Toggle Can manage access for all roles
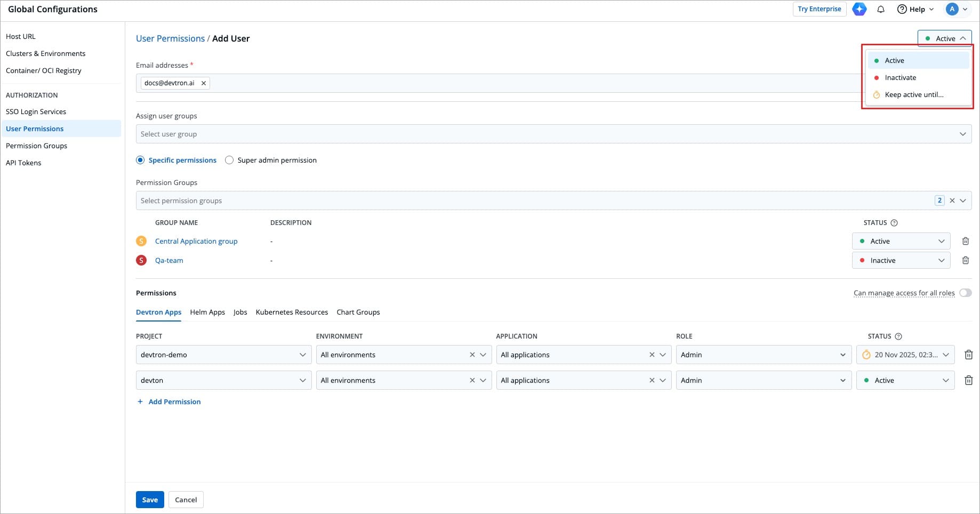This screenshot has height=514, width=980. pyautogui.click(x=965, y=293)
